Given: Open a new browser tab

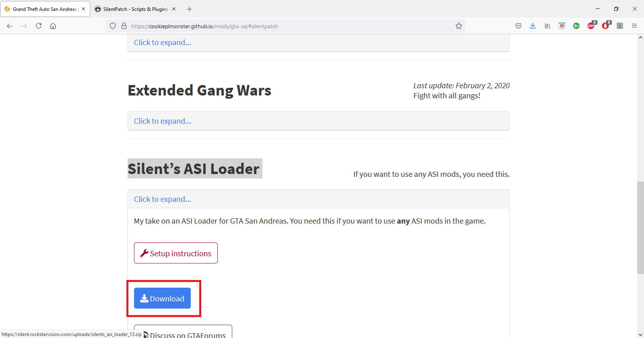Looking at the screenshot, I should [190, 9].
